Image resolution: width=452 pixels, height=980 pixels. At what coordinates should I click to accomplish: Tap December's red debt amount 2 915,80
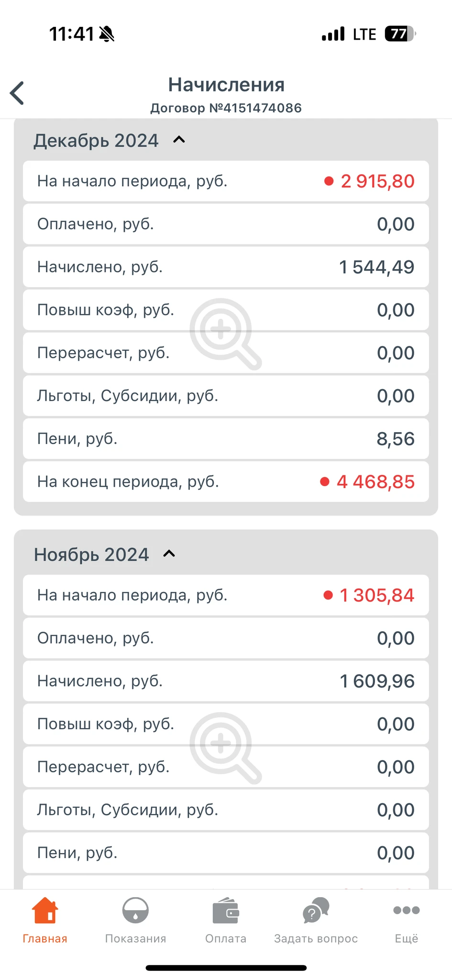pos(377,181)
